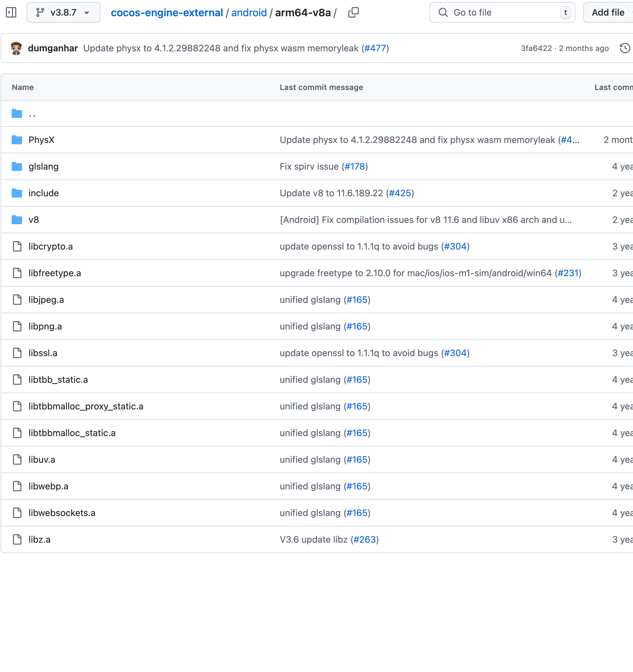Open pull request #477 link
Screen dimensions: 633x672
pos(375,48)
